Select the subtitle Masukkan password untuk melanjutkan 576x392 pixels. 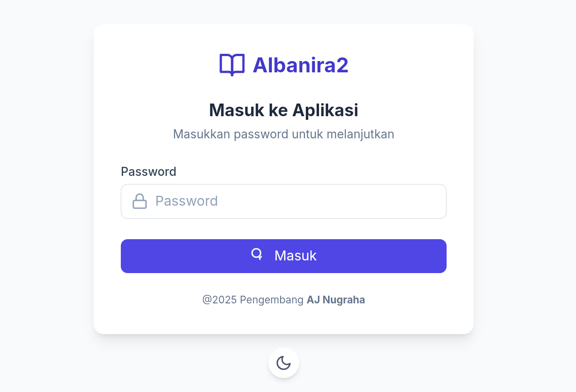(283, 134)
